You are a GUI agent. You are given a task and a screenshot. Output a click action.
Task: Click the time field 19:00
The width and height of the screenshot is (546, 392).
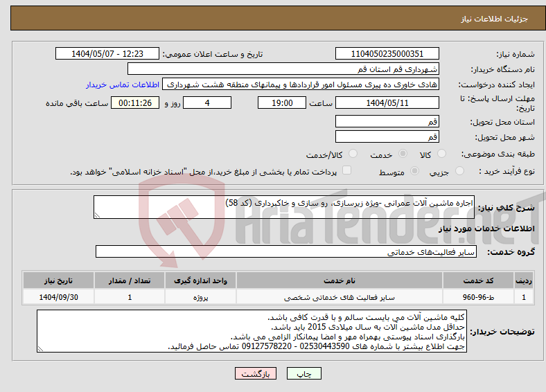282,103
